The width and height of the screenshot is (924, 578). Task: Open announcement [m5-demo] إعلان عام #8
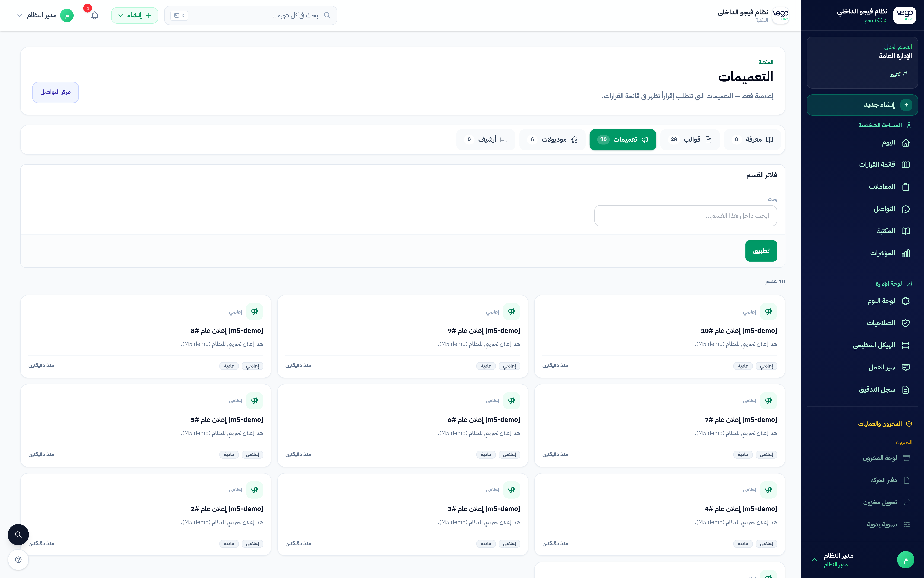227,331
